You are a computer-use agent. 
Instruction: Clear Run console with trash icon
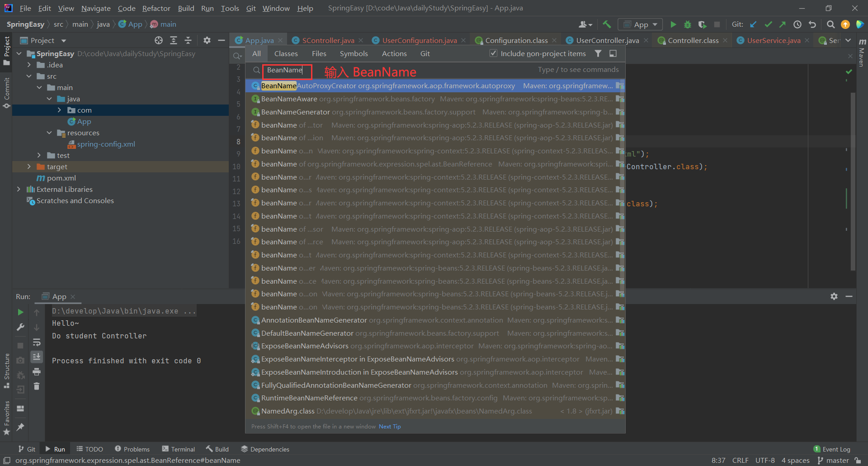pos(37,386)
